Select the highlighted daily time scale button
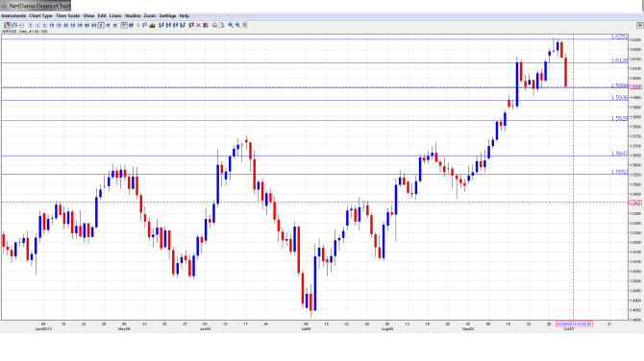This screenshot has width=644, height=361. coord(101,25)
